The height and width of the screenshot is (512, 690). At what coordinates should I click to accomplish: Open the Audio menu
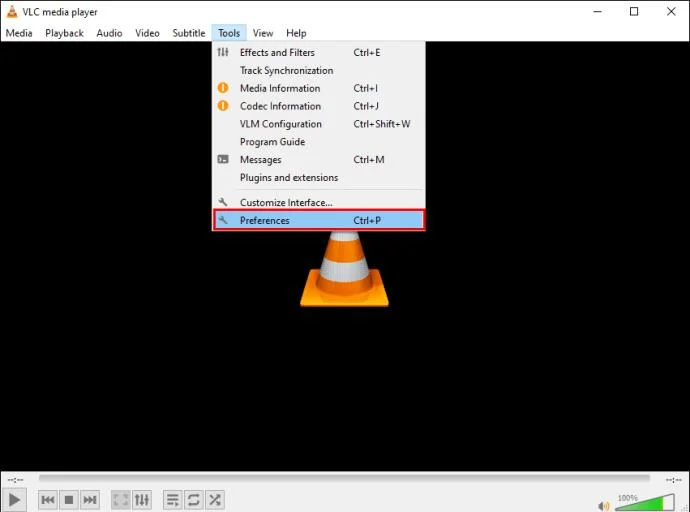point(109,33)
